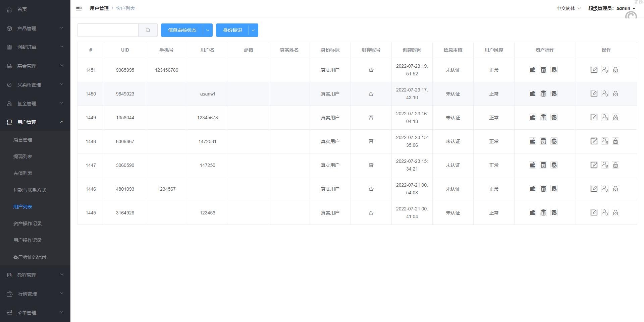
Task: Open 提现列表 in the sidebar
Action: point(23,156)
